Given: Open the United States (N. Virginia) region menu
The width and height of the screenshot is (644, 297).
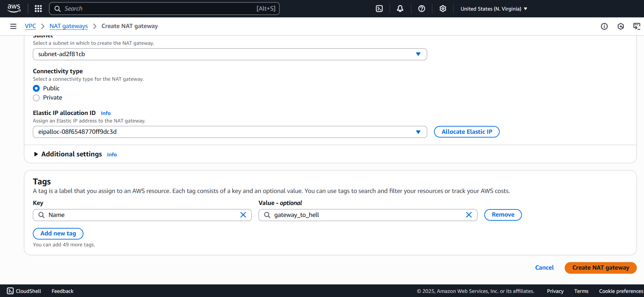Looking at the screenshot, I should (x=494, y=9).
